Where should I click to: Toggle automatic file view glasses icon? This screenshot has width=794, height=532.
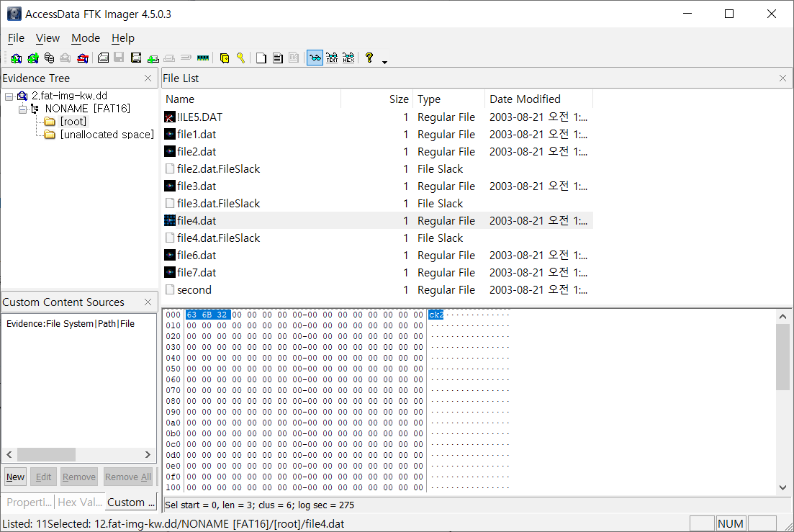click(x=315, y=58)
